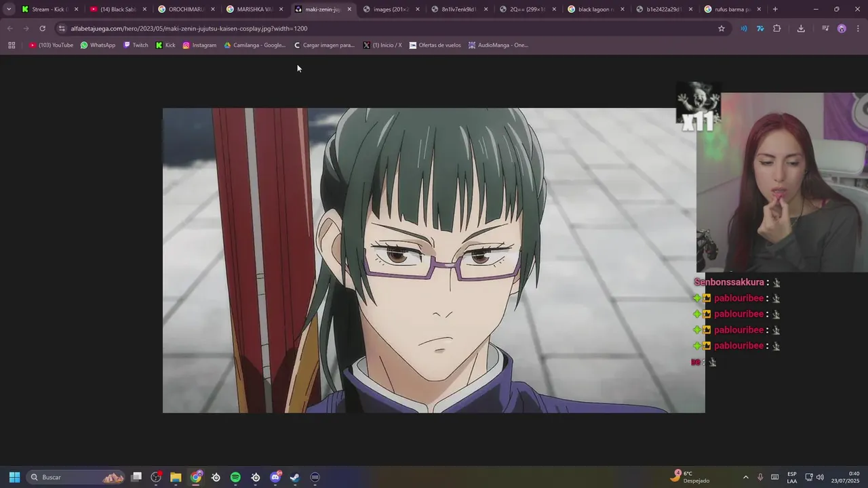Open the Chrome profile avatar
This screenshot has width=868, height=488.
click(x=842, y=28)
